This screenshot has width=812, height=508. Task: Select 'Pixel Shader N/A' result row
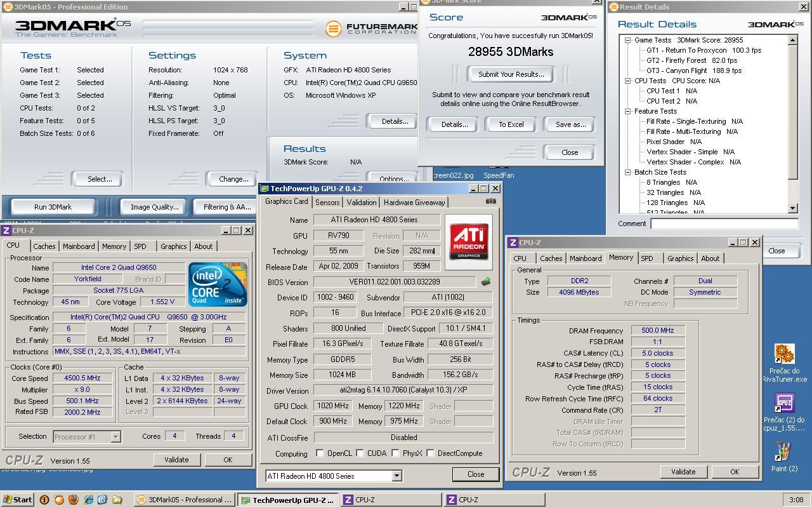674,142
